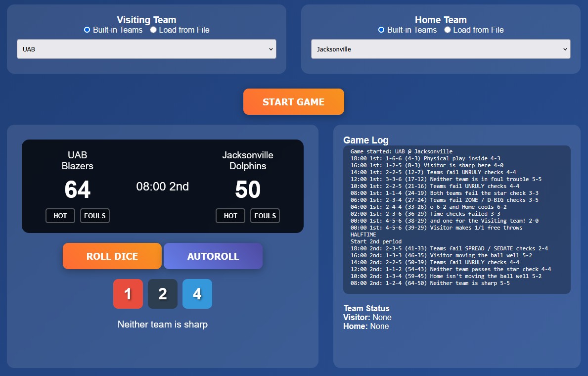
Task: Toggle the Jacksonville Dolphins HOT indicator
Action: 230,216
